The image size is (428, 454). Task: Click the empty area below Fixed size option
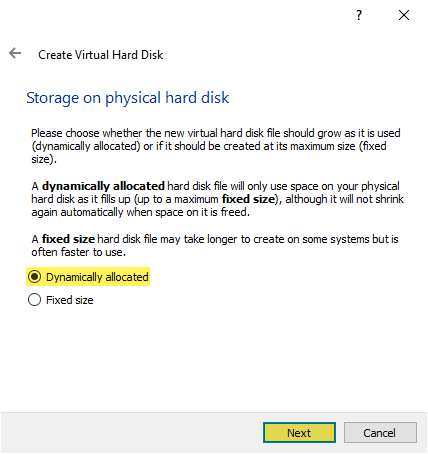click(213, 358)
